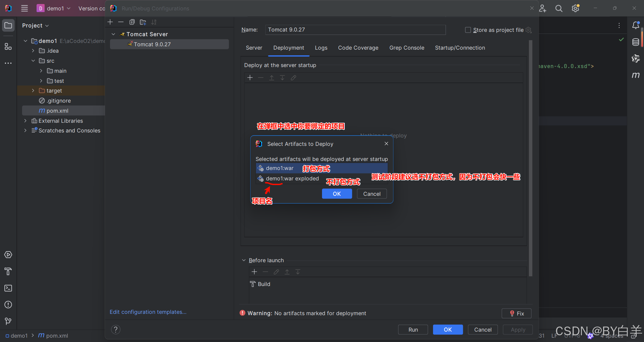Open the AI assistant tool window

(x=636, y=59)
